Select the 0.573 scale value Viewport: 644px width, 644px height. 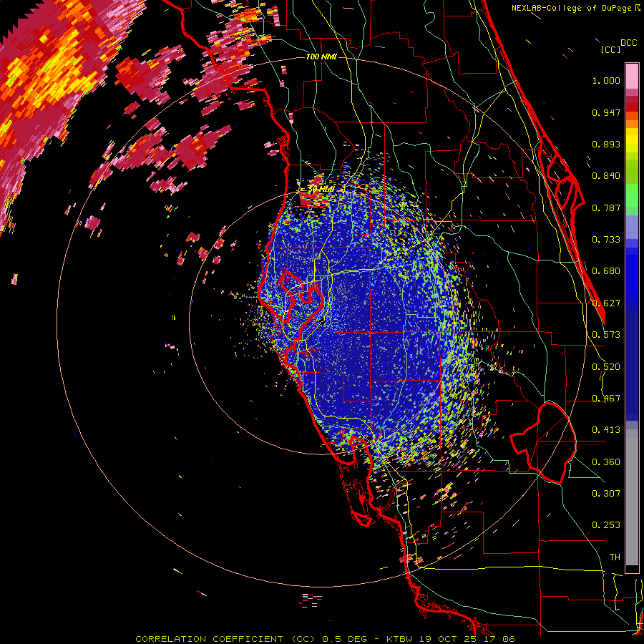(606, 335)
